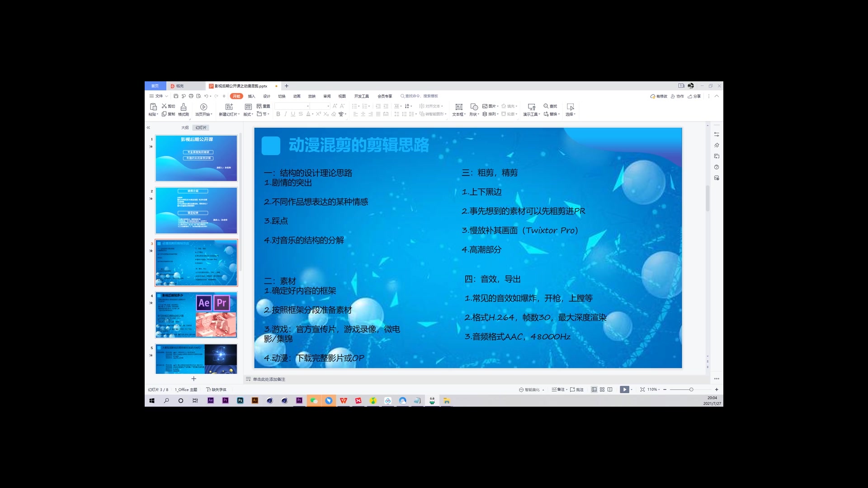The image size is (868, 488).
Task: Click the Copy (复制) icon
Action: coord(168,114)
